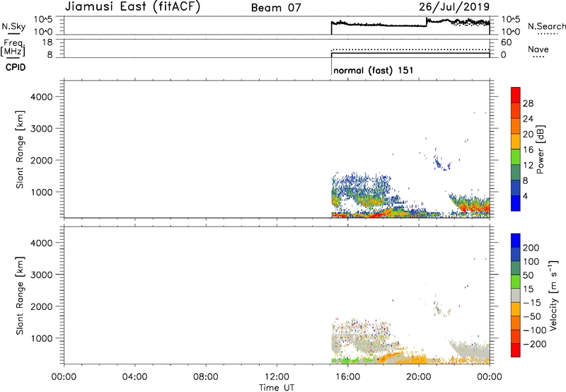
Task: Click the velocity colorbar value '200'
Action: (x=531, y=248)
